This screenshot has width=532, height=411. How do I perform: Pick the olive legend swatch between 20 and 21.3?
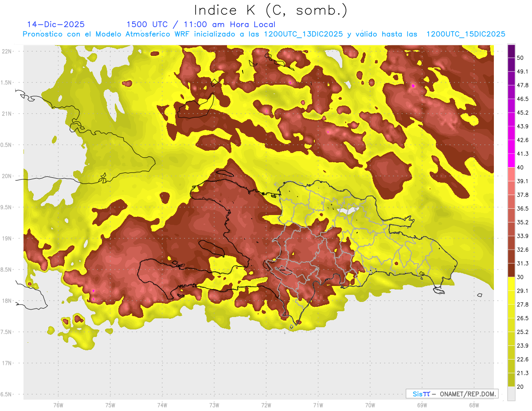(511, 380)
